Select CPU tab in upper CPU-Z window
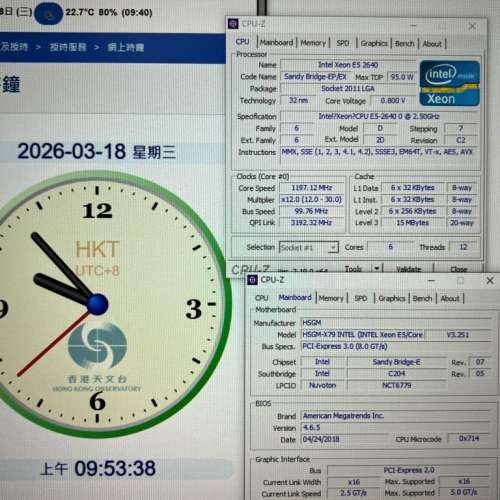The image size is (500, 500). coord(242,42)
